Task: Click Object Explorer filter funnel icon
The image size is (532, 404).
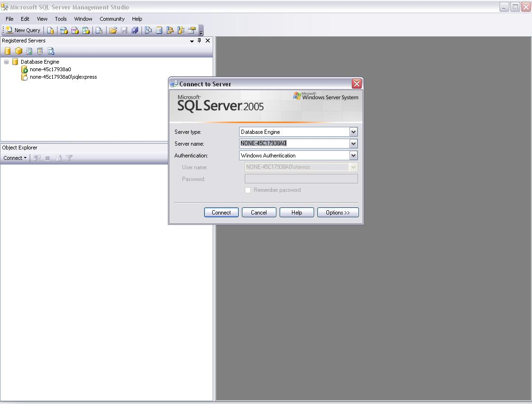Action: click(x=69, y=158)
